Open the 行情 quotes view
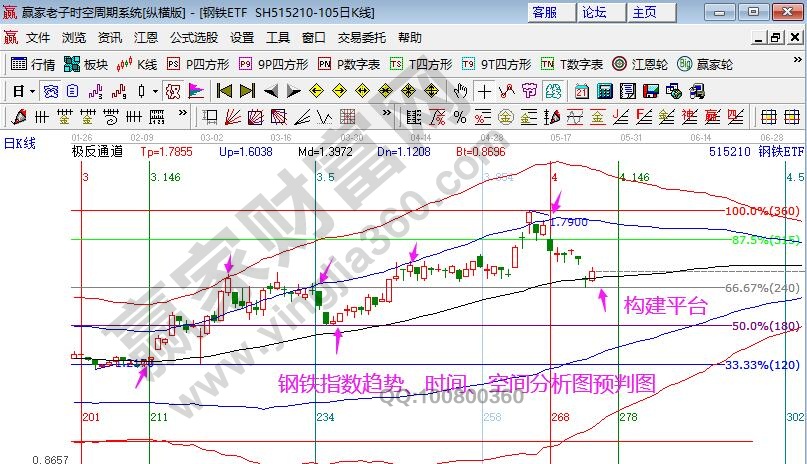Image resolution: width=807 pixels, height=464 pixels. 32,64
